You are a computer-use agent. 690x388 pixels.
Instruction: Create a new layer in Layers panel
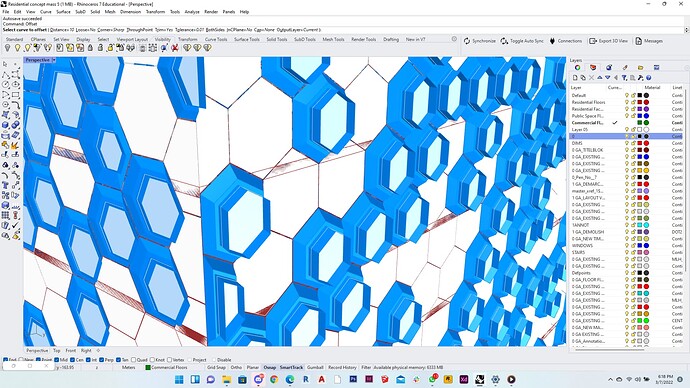575,78
